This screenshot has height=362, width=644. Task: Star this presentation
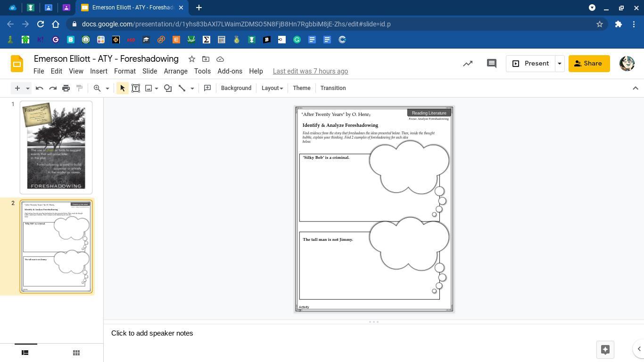coord(192,59)
